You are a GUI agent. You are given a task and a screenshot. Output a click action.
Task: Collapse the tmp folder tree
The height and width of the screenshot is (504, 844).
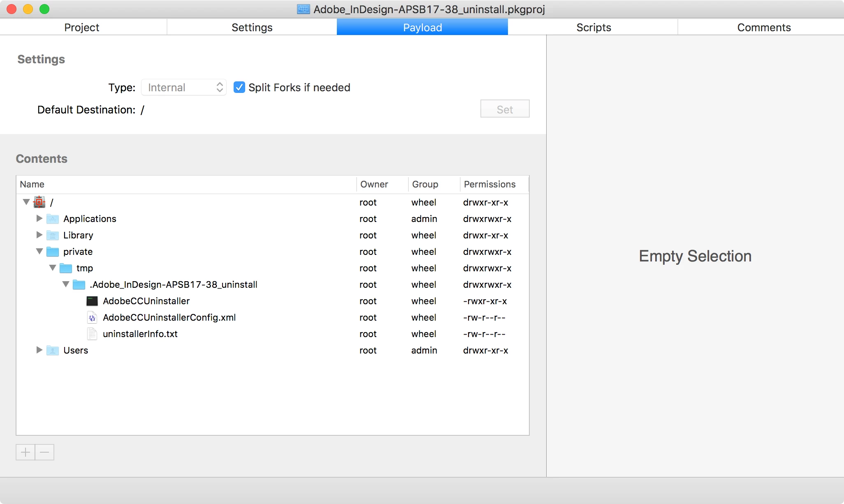pyautogui.click(x=53, y=268)
